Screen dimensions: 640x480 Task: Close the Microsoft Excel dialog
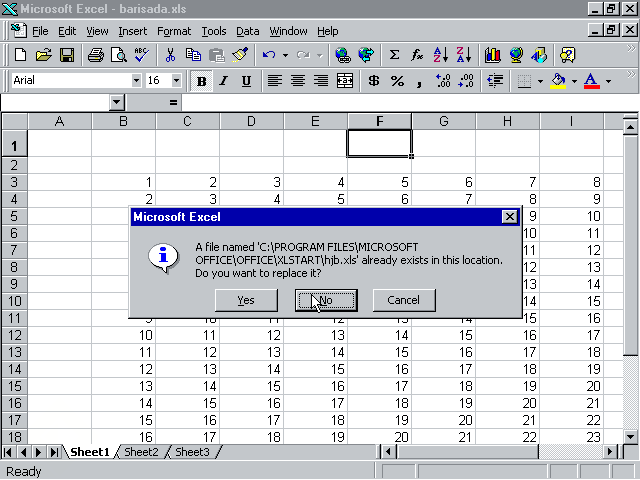(509, 217)
